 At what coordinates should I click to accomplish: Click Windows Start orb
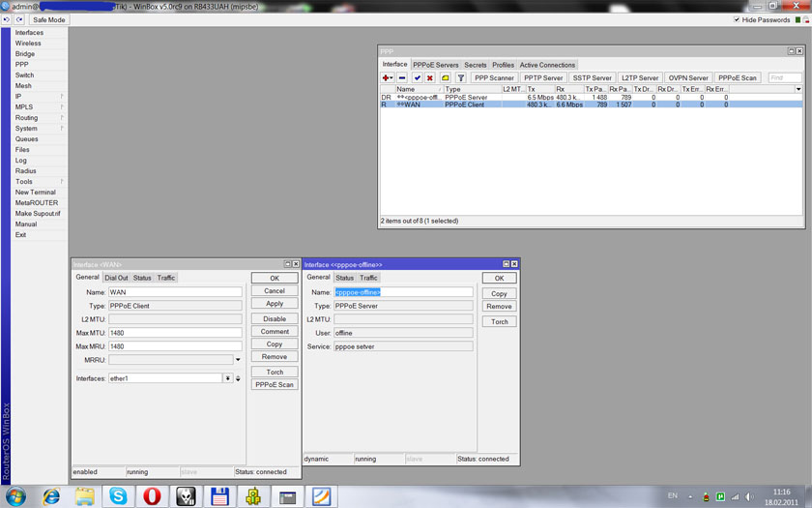pos(15,496)
